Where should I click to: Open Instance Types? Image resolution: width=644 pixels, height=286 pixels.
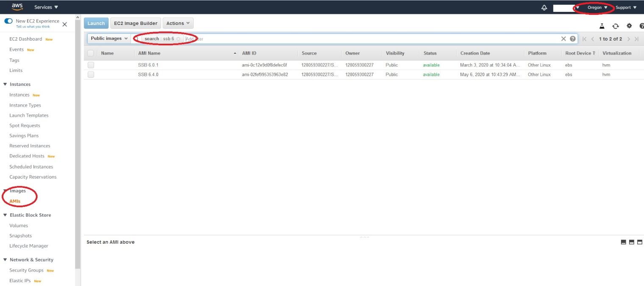click(25, 105)
